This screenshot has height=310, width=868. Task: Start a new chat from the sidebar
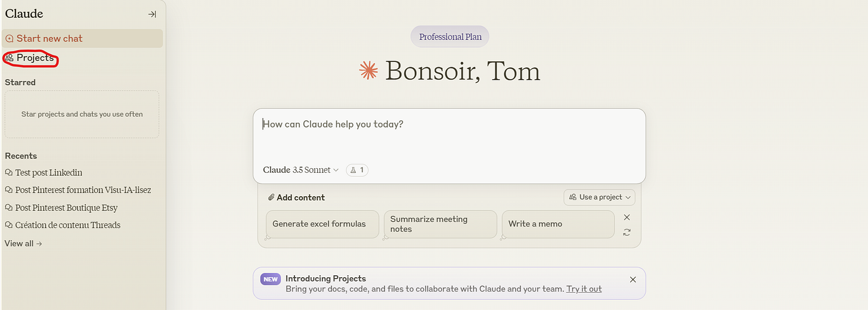[82, 38]
